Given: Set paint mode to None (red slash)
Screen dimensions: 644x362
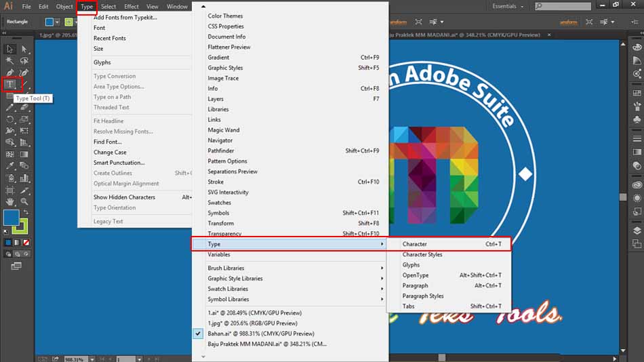Looking at the screenshot, I should coord(26,243).
